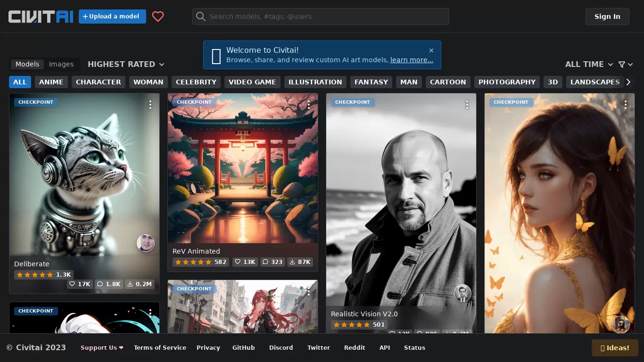Screen dimensions: 644x362
Task: Switch to Models view
Action: click(27, 64)
